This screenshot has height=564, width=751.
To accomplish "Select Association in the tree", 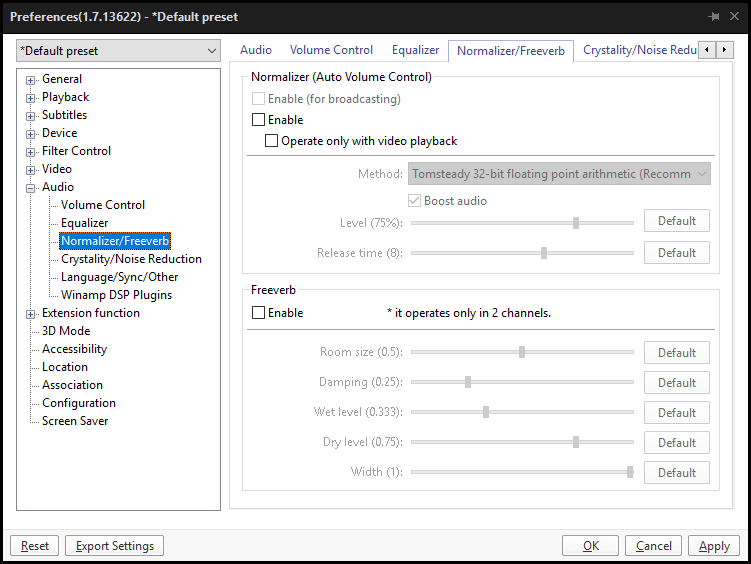I will [x=72, y=385].
